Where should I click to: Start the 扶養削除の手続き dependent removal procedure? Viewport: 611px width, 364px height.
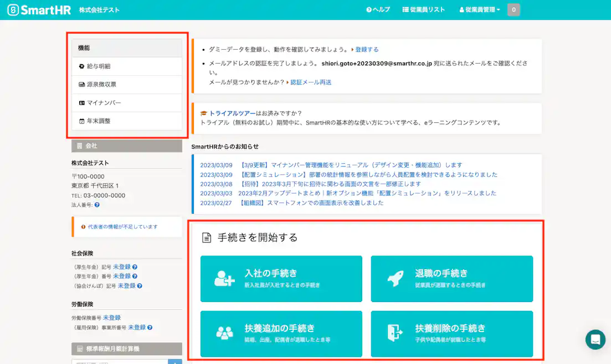coord(452,334)
